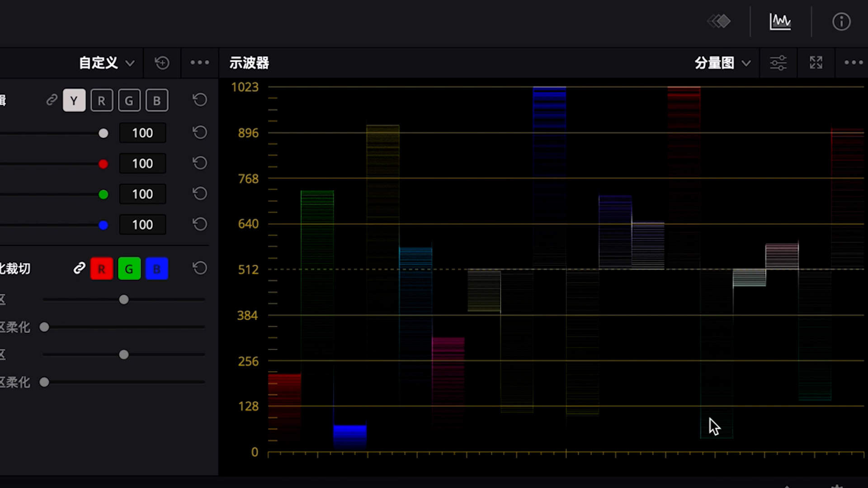The width and height of the screenshot is (868, 488).
Task: Click the scopes waveform icon
Action: (x=780, y=21)
